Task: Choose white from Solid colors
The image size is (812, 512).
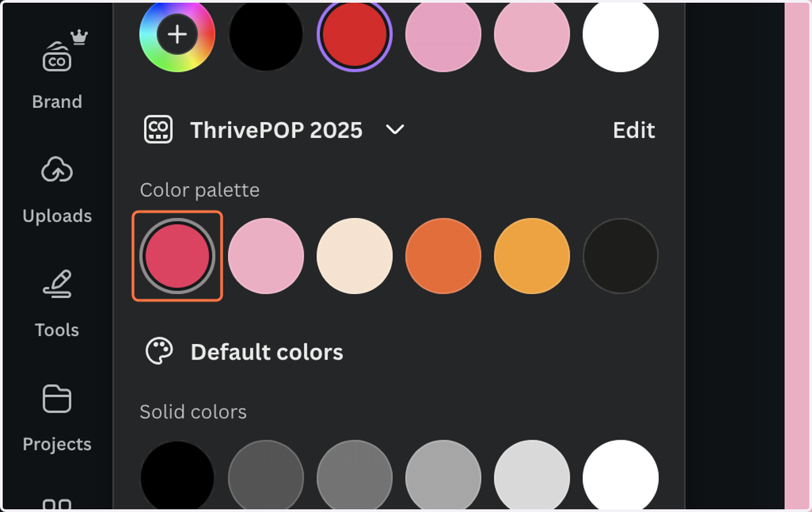Action: pyautogui.click(x=621, y=475)
